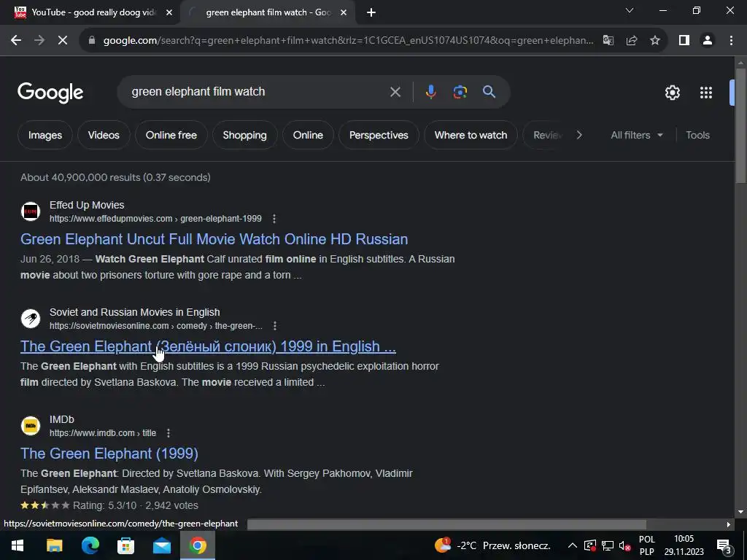Open a new browser tab
Viewport: 747px width, 560px height.
coord(371,12)
